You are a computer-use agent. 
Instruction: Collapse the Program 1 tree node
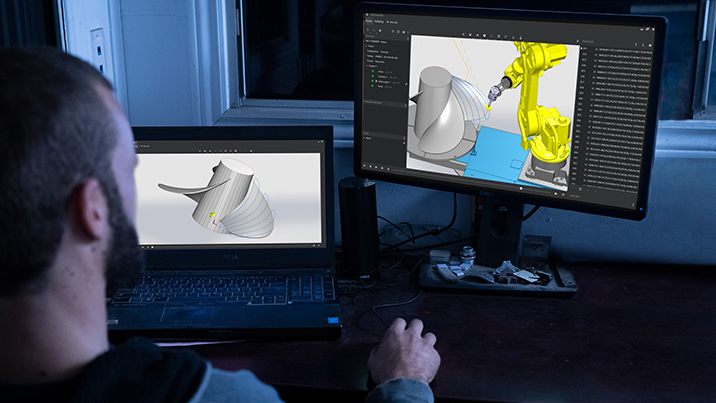tap(367, 66)
